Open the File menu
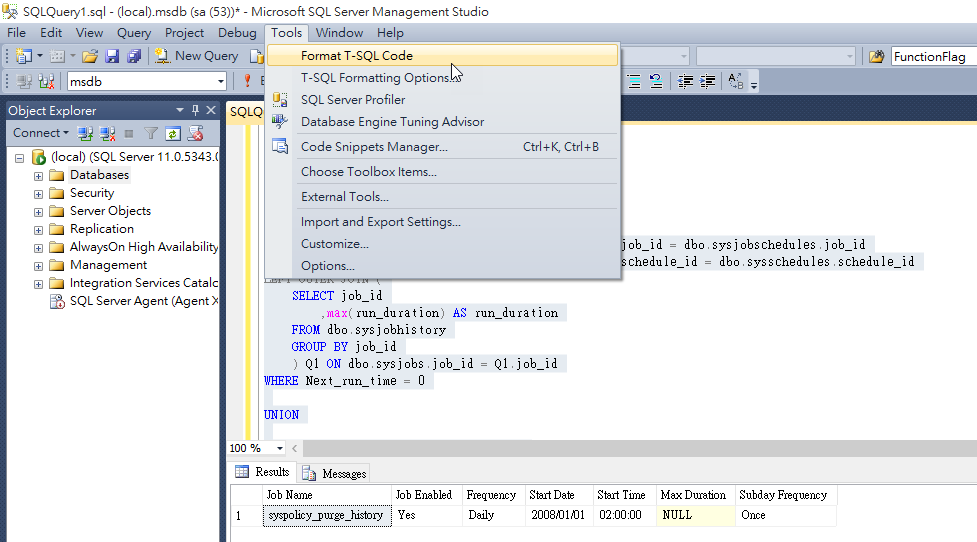This screenshot has width=977, height=542. [x=16, y=33]
